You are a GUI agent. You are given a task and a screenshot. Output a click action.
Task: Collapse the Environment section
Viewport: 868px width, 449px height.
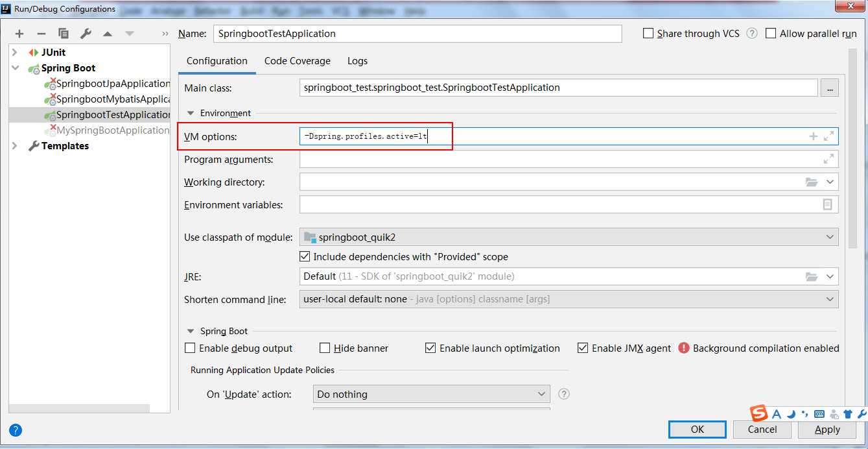[x=191, y=113]
